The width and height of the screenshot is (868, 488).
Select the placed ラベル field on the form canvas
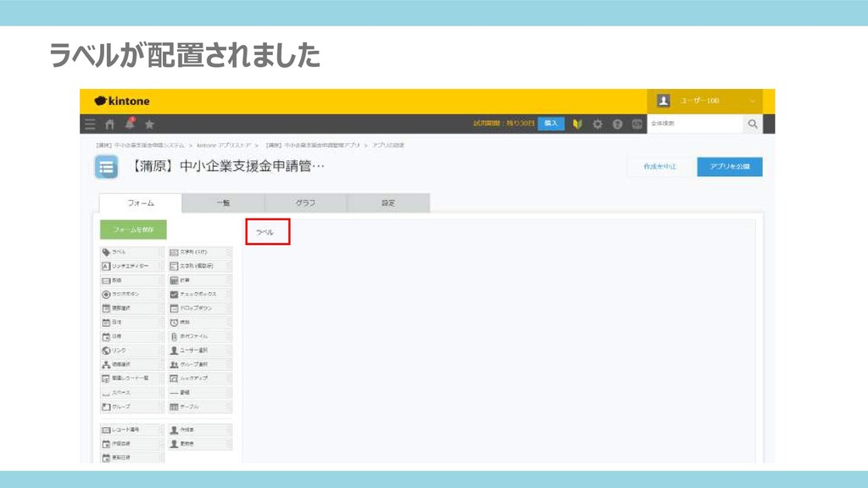coord(267,232)
